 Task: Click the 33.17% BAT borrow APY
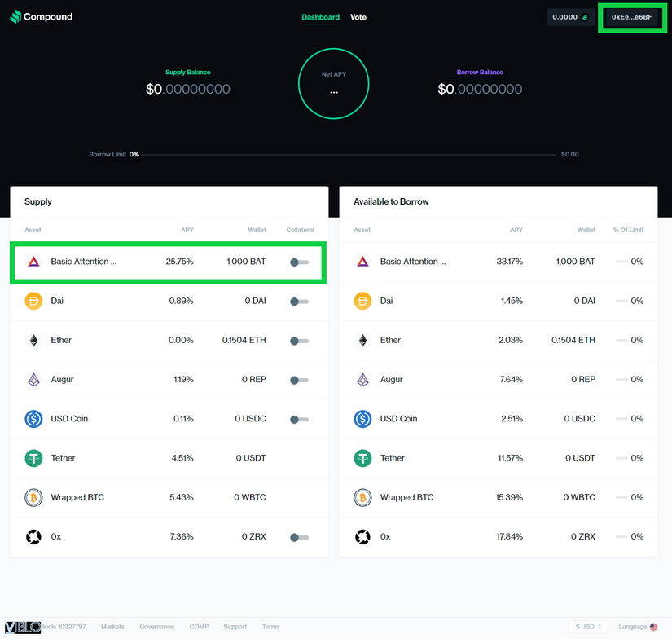pyautogui.click(x=510, y=262)
